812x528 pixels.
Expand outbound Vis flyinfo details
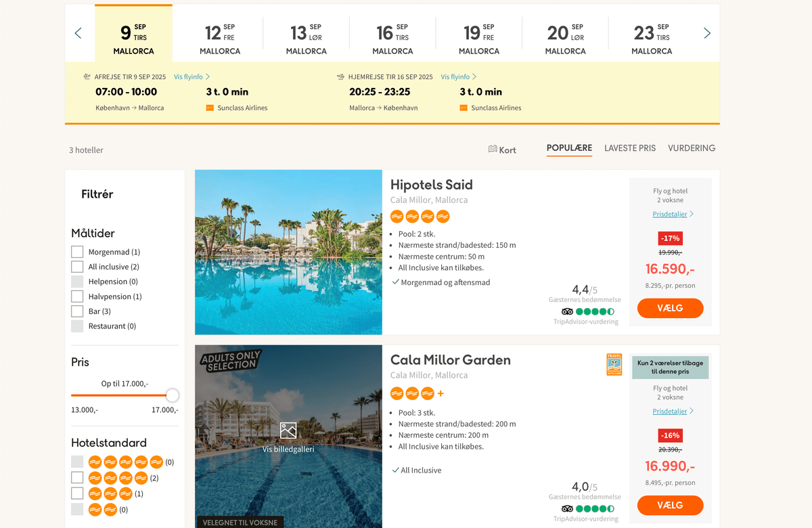(191, 77)
